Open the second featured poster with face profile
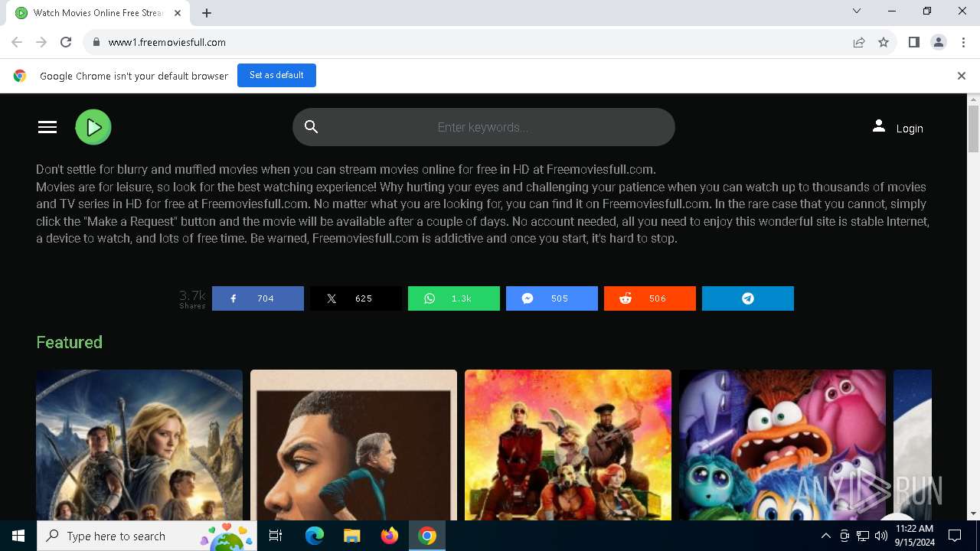 pos(354,445)
